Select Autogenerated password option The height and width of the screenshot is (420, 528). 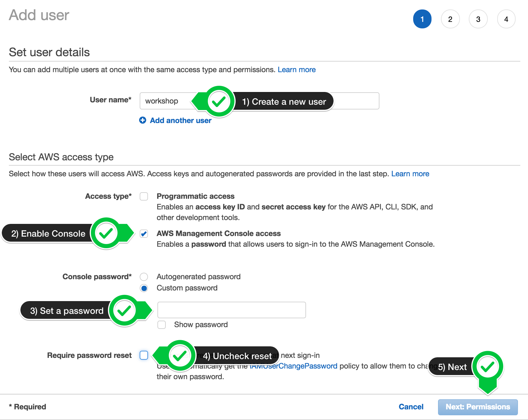[144, 277]
